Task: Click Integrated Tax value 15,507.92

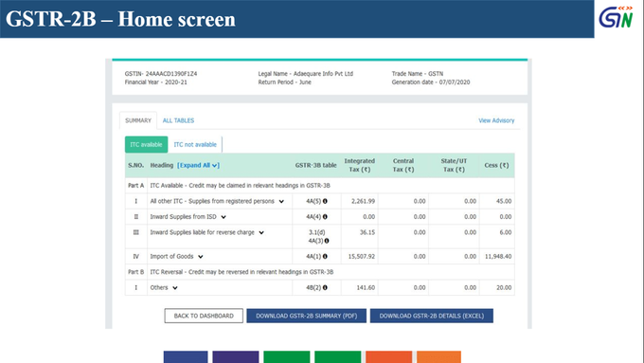Action: coord(362,256)
